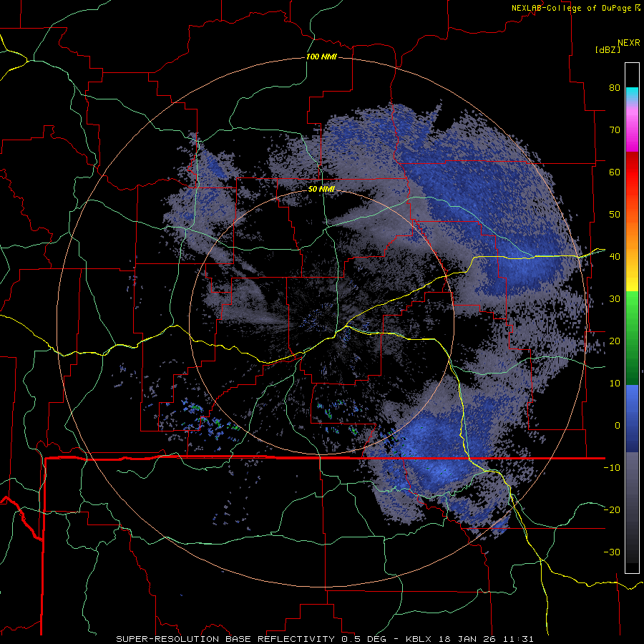Click the red band of the color scale
The image size is (644, 644).
click(x=632, y=172)
